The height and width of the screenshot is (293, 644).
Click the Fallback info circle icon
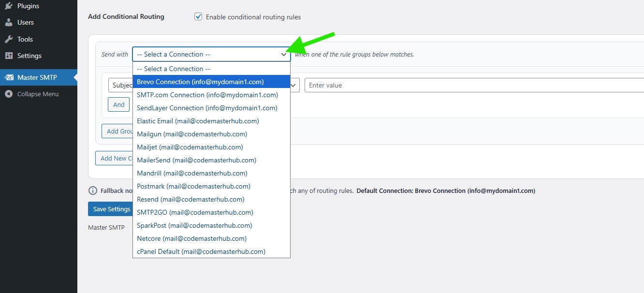93,190
